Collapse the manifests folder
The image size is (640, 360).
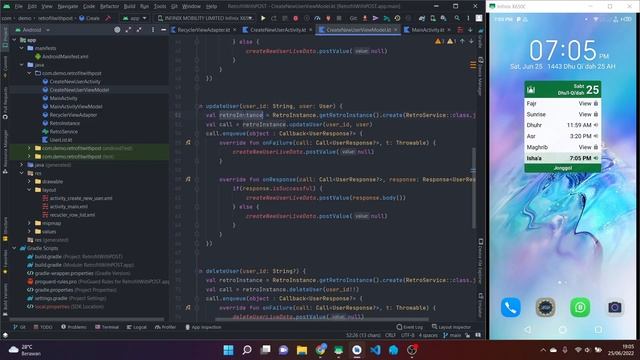coord(22,48)
